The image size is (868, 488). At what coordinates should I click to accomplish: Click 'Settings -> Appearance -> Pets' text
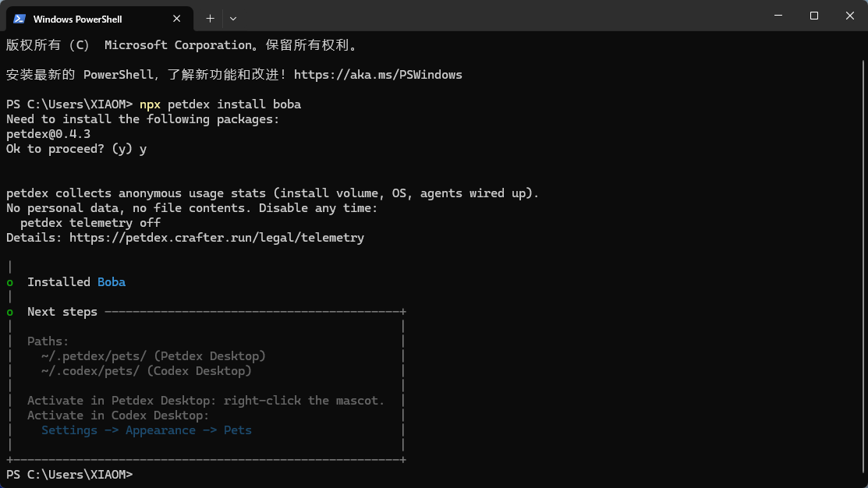(x=146, y=430)
